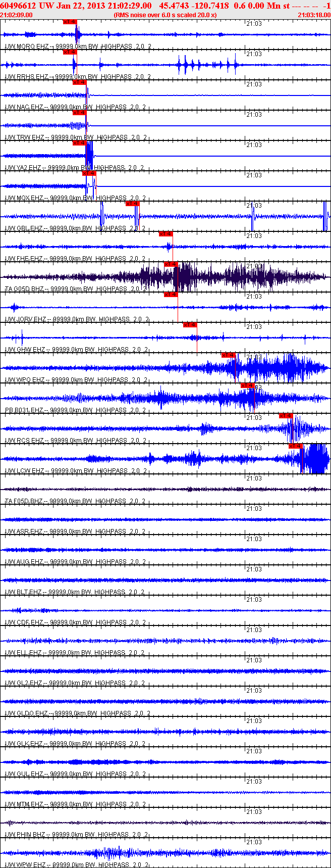Click the red pick marker on the UW GBL trace

(x=132, y=204)
